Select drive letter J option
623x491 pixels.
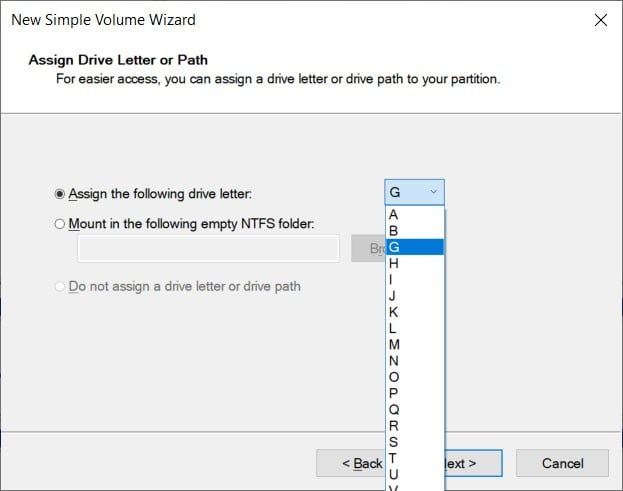394,296
